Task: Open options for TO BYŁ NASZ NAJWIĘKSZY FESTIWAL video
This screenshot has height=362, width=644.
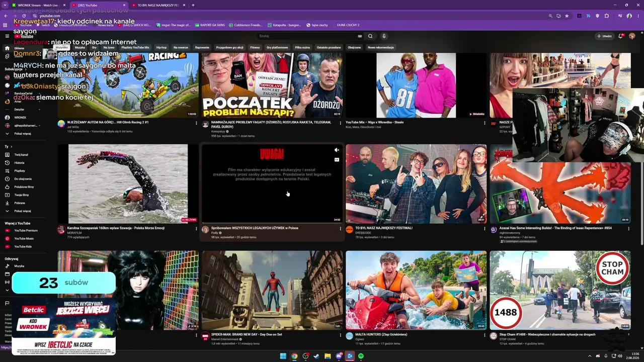Action: [485, 229]
